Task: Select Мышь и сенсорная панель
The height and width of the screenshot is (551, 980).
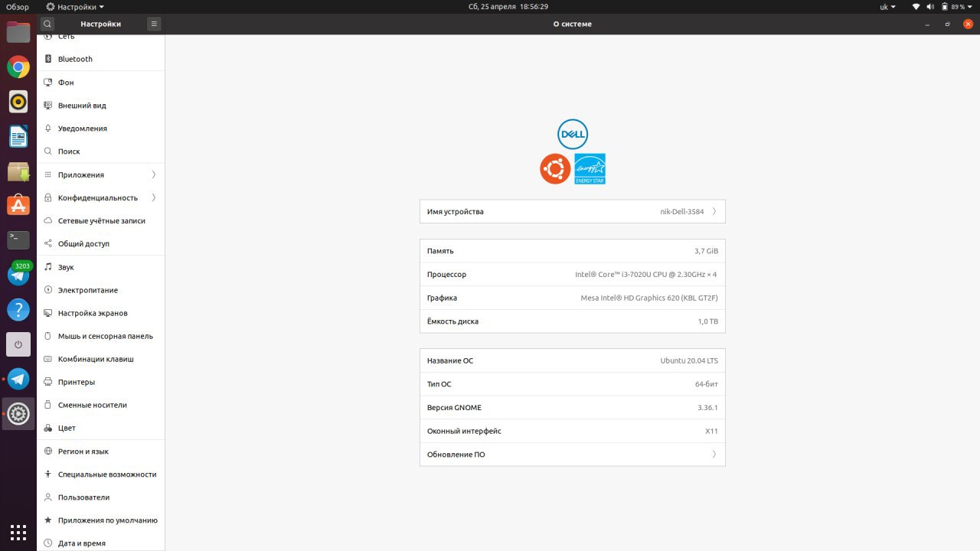Action: click(x=101, y=336)
